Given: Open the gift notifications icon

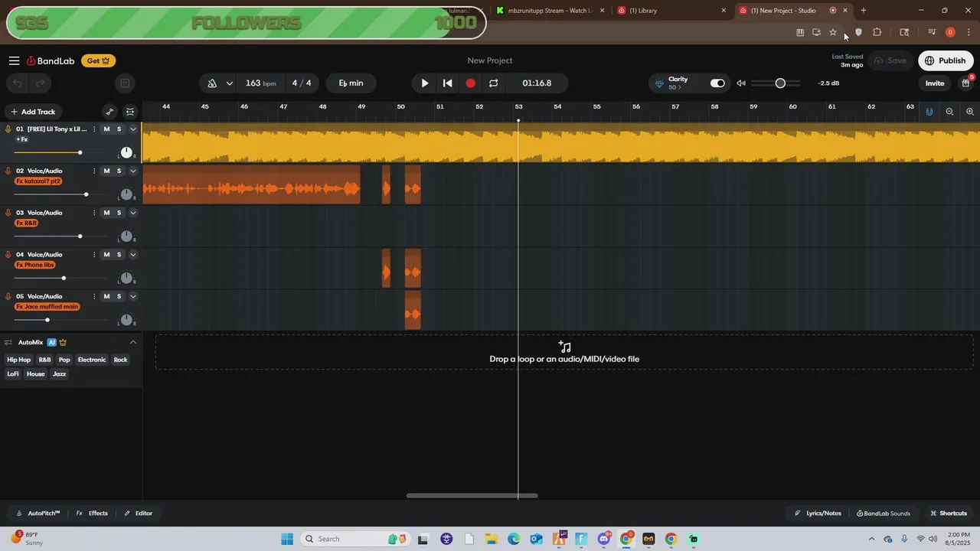Looking at the screenshot, I should pos(966,83).
